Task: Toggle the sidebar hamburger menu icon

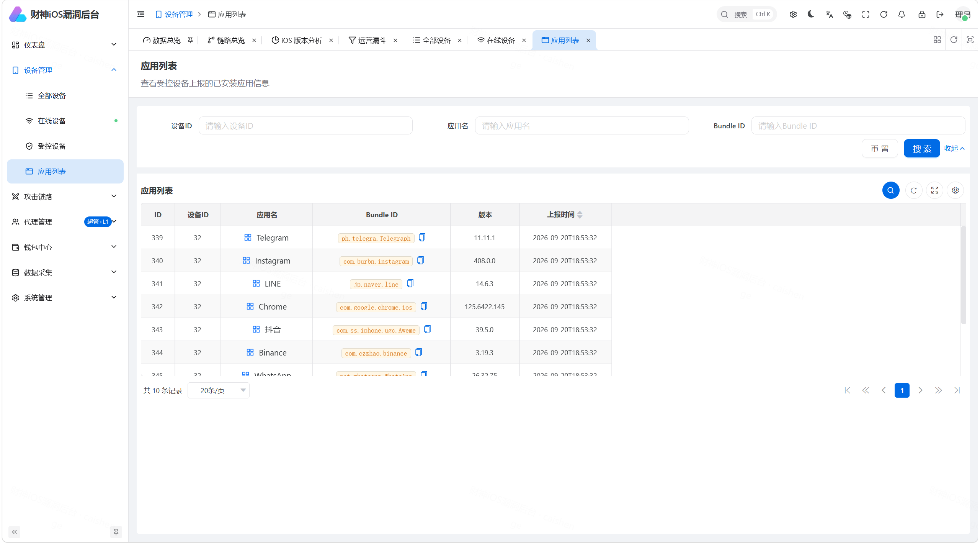Action: coord(140,14)
